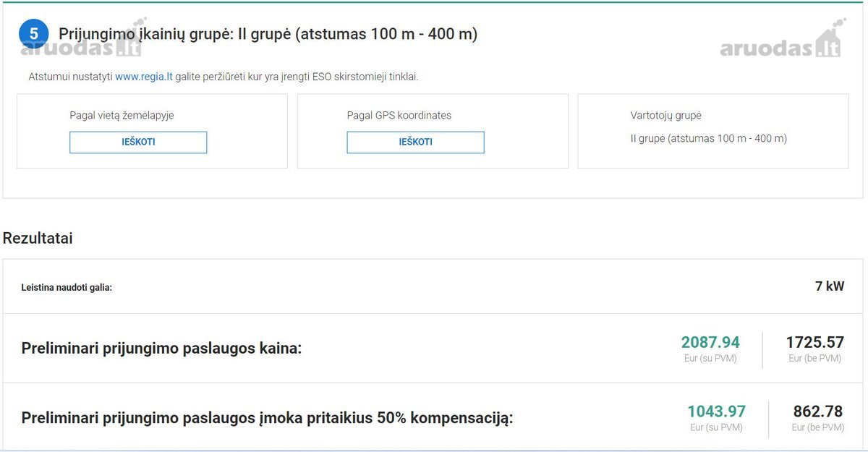This screenshot has height=452, width=868.
Task: Click the 'Vartotojų grupė' label
Action: tap(665, 115)
